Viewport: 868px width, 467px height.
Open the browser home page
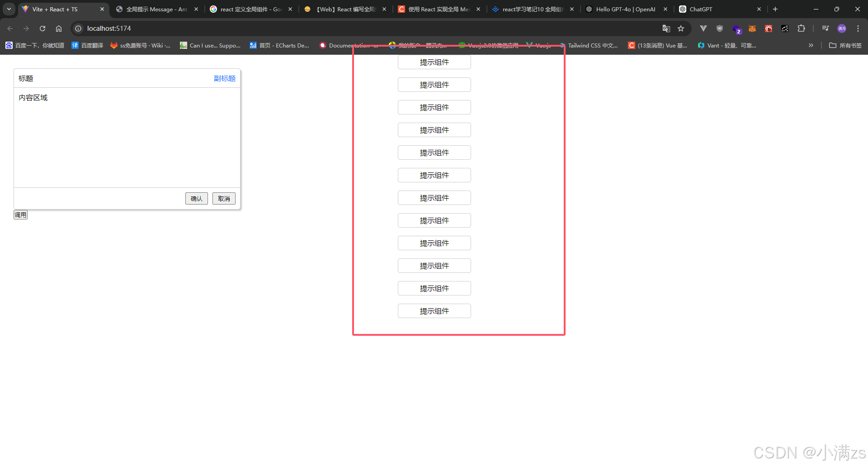pos(59,29)
